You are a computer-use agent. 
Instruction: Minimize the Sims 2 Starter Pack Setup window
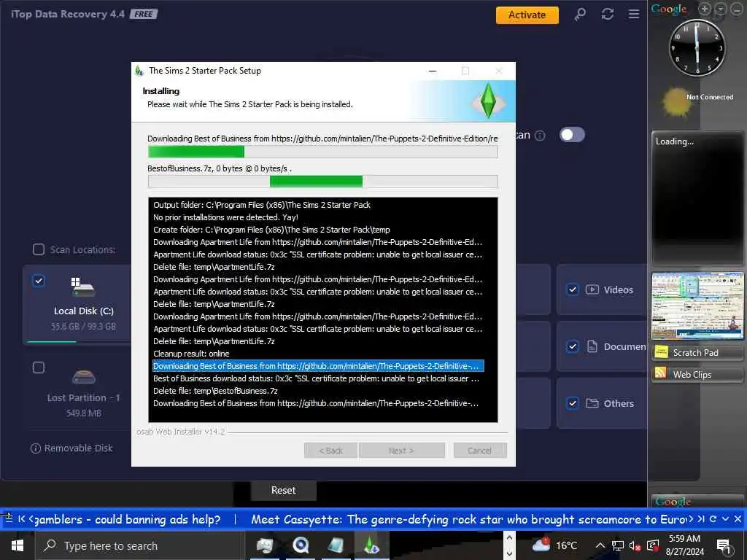tap(433, 71)
